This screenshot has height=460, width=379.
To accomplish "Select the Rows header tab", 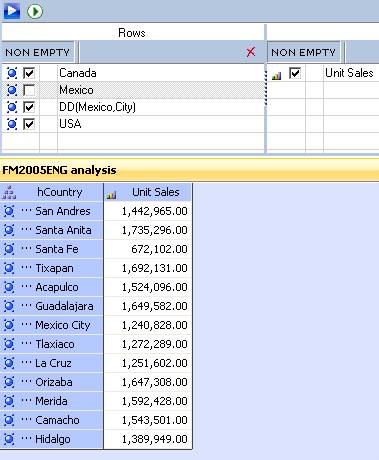I will click(x=133, y=33).
